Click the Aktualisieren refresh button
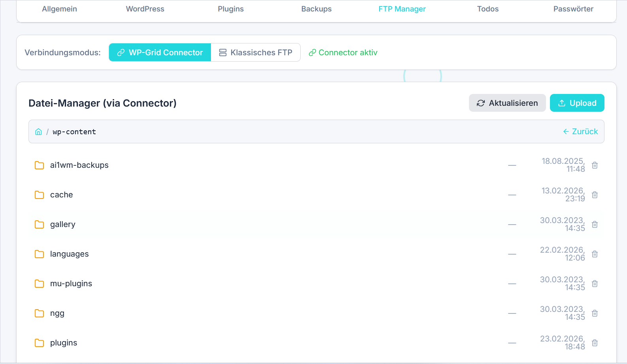This screenshot has width=627, height=364. click(507, 103)
